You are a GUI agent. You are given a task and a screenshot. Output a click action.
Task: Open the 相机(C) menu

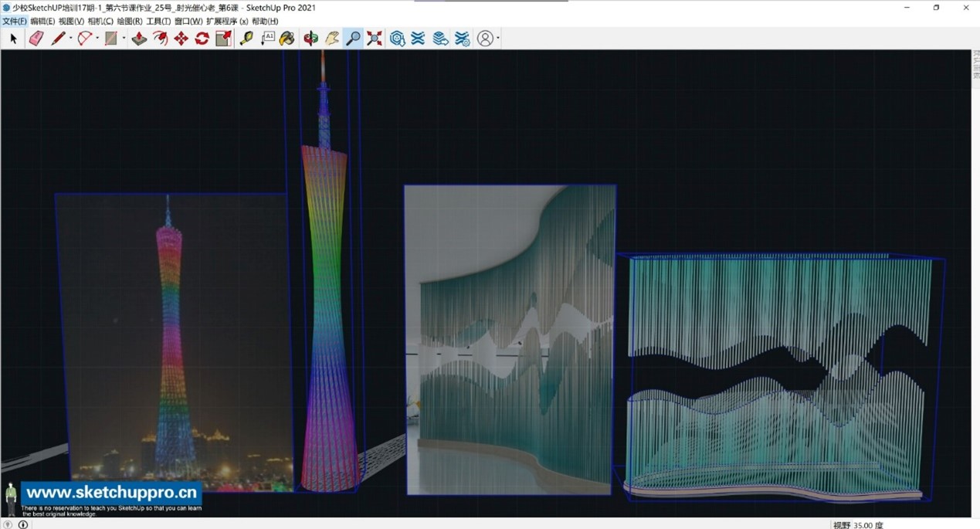point(100,22)
